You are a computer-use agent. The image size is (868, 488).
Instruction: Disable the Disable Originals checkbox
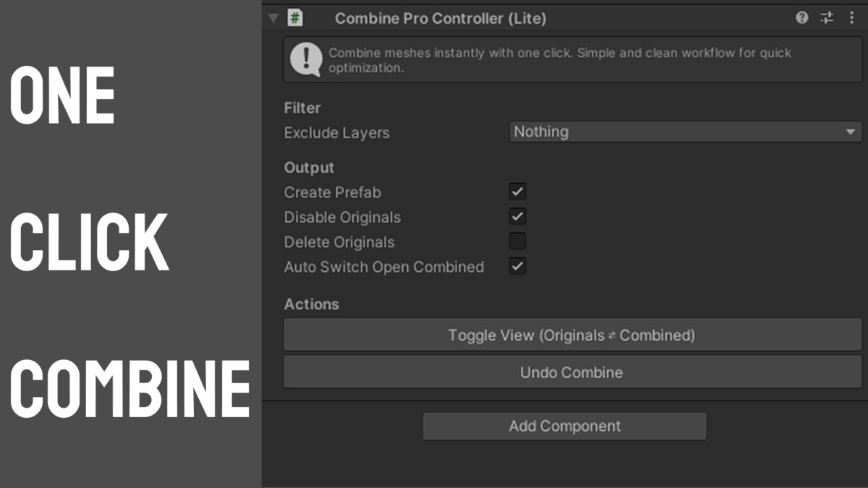[518, 216]
